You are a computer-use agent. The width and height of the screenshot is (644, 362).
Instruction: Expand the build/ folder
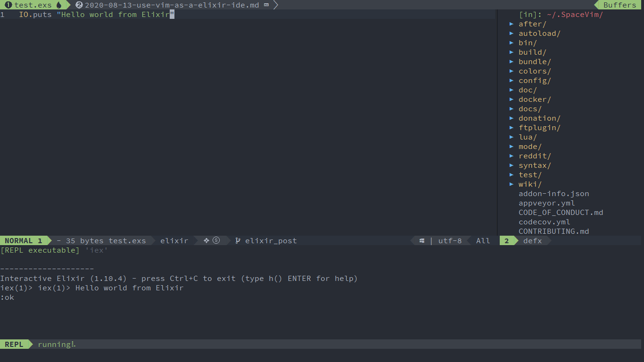pos(532,52)
